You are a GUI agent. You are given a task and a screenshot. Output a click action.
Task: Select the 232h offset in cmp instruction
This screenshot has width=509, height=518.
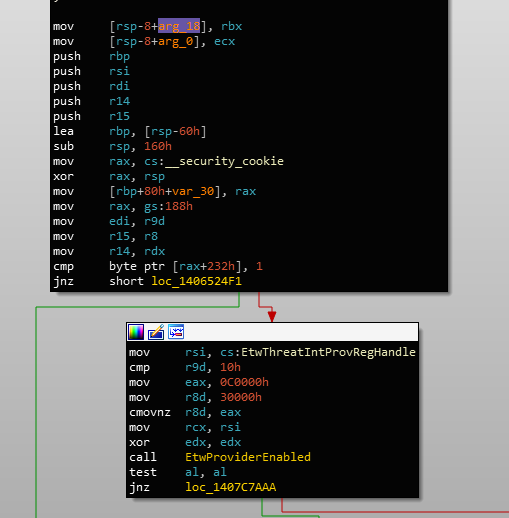pyautogui.click(x=221, y=266)
